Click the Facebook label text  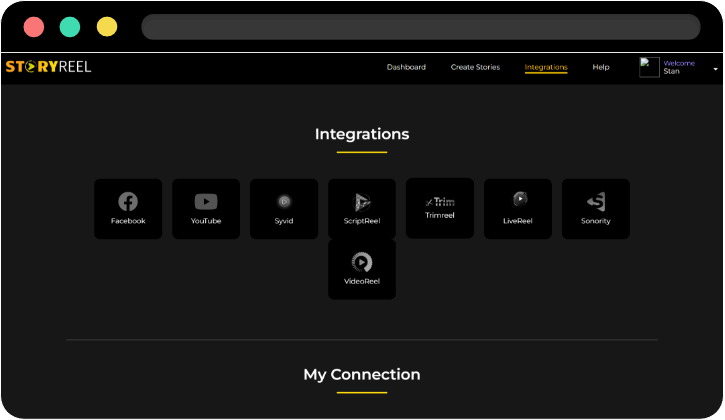128,221
